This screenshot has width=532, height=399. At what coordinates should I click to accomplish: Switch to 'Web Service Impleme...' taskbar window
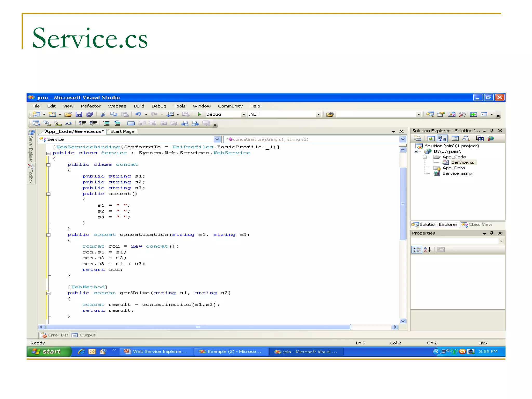click(157, 351)
